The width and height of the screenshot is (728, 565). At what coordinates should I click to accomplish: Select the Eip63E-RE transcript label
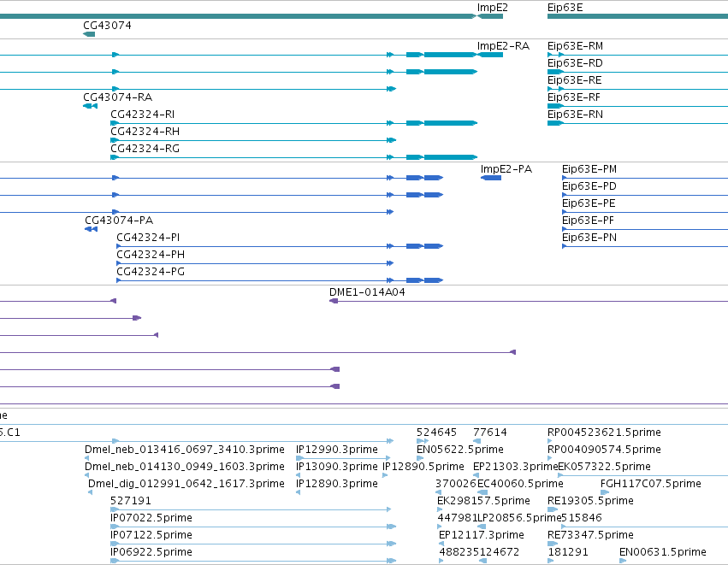574,80
